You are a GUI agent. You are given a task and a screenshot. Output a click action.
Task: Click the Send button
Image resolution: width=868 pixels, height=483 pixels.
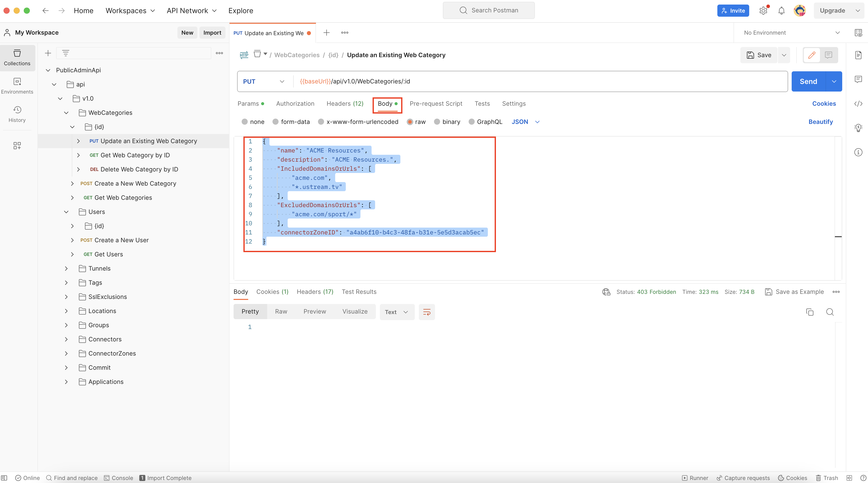808,82
